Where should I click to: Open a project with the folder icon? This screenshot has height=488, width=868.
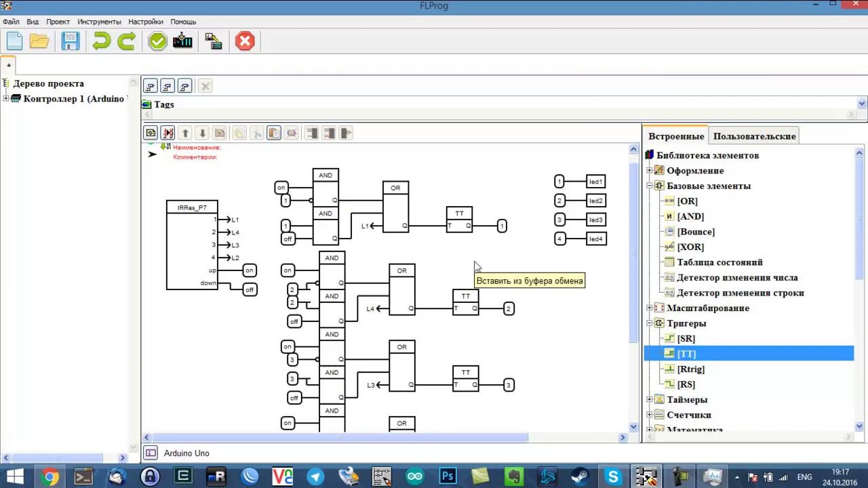39,41
